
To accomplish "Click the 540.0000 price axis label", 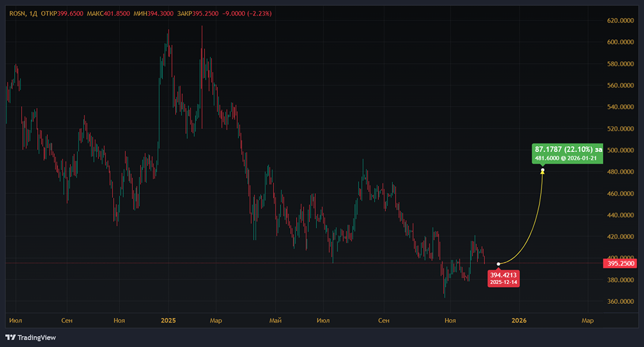I will coord(620,107).
